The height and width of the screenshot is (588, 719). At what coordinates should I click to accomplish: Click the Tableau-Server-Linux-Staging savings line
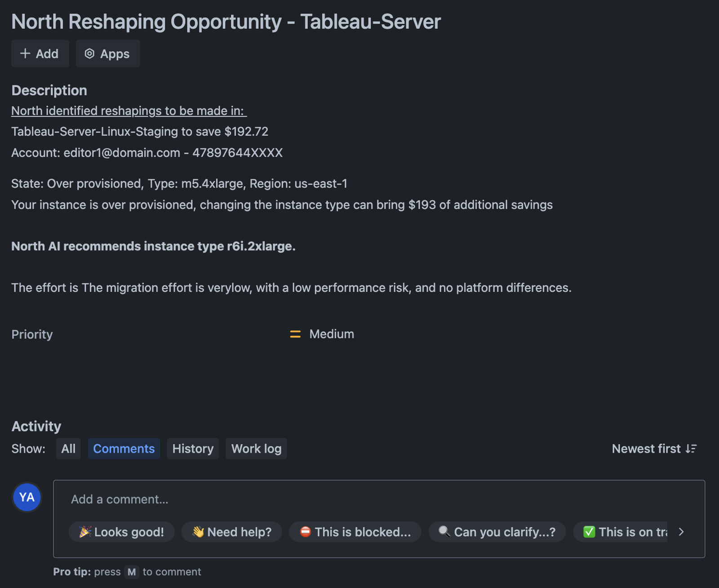(x=140, y=131)
